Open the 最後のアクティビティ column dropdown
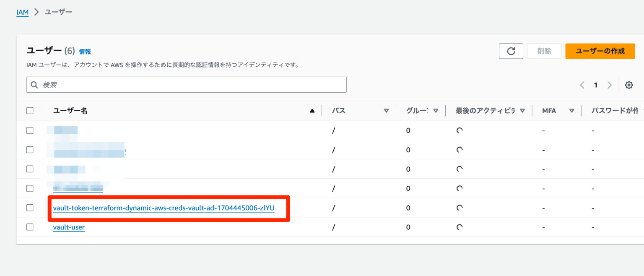 pyautogui.click(x=522, y=110)
